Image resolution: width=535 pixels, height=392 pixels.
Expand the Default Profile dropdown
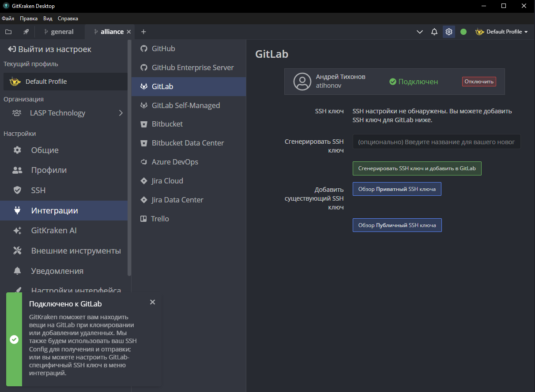(501, 31)
